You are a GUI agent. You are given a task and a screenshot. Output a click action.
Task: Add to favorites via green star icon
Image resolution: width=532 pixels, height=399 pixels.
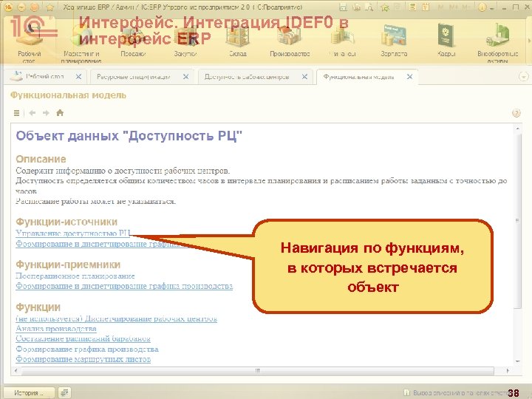click(x=385, y=7)
